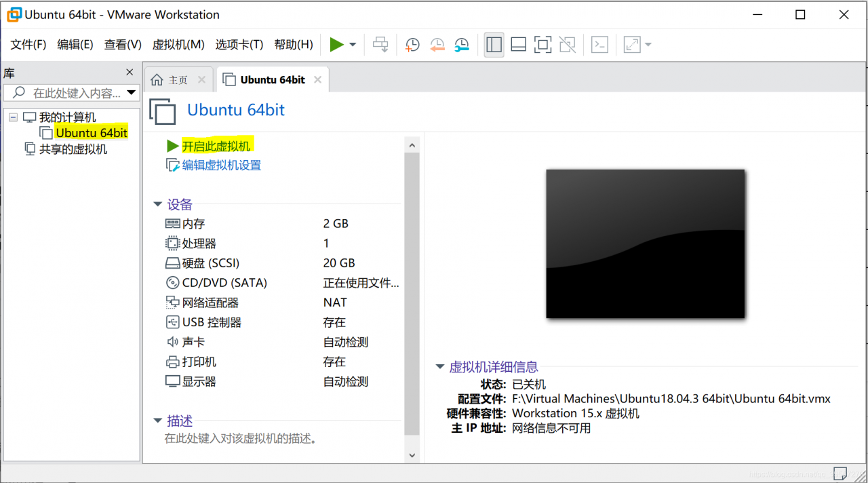Take a snapshot of the virtual machine

click(x=412, y=44)
